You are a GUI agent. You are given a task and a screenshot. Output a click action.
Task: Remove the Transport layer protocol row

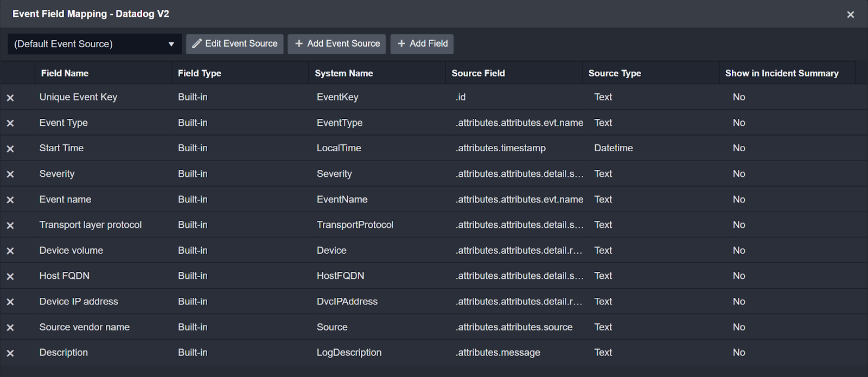coord(10,225)
